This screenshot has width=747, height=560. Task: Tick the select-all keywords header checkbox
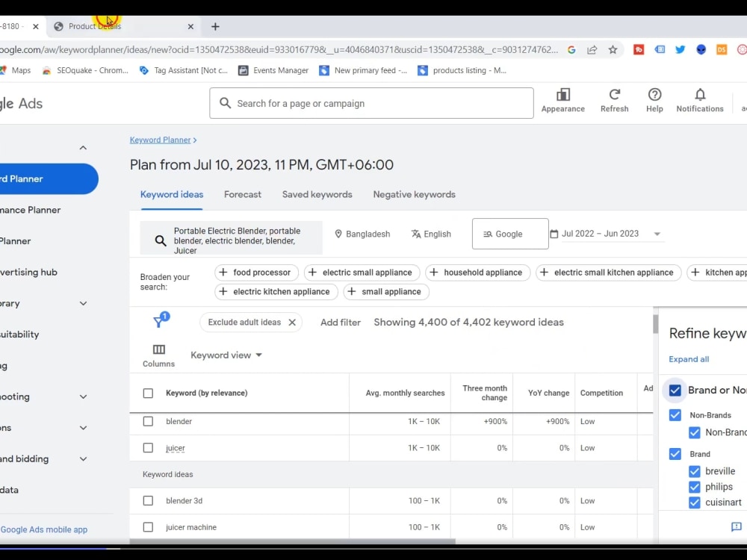tap(148, 393)
